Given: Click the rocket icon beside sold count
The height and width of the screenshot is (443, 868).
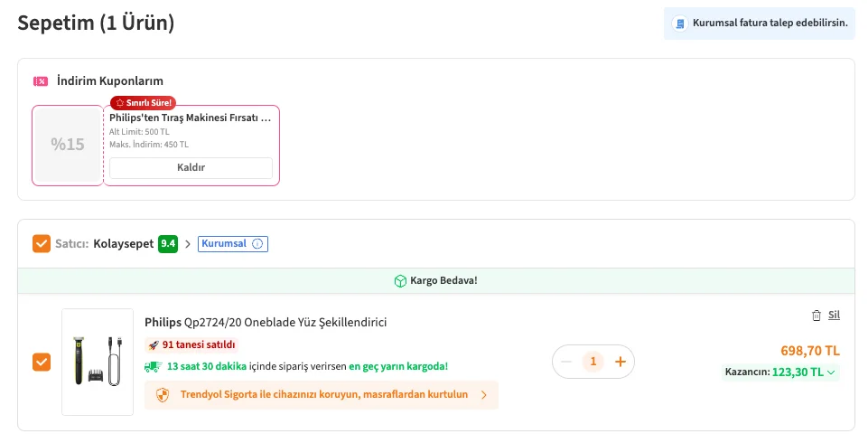Looking at the screenshot, I should point(153,344).
